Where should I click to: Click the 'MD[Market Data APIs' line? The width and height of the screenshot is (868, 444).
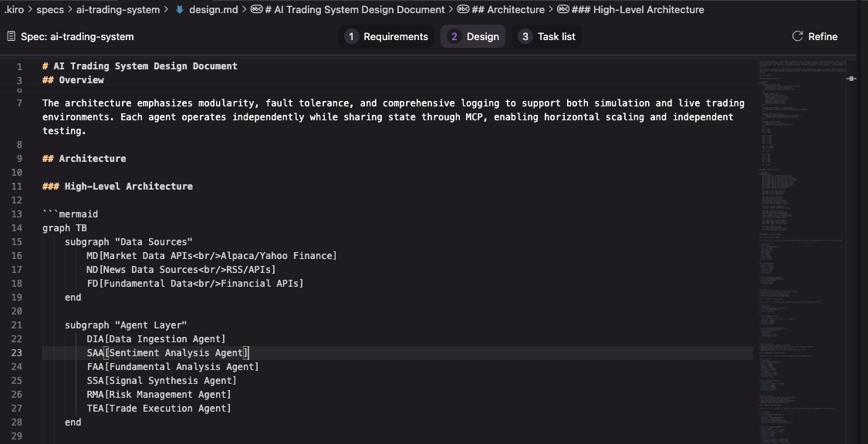click(x=212, y=255)
